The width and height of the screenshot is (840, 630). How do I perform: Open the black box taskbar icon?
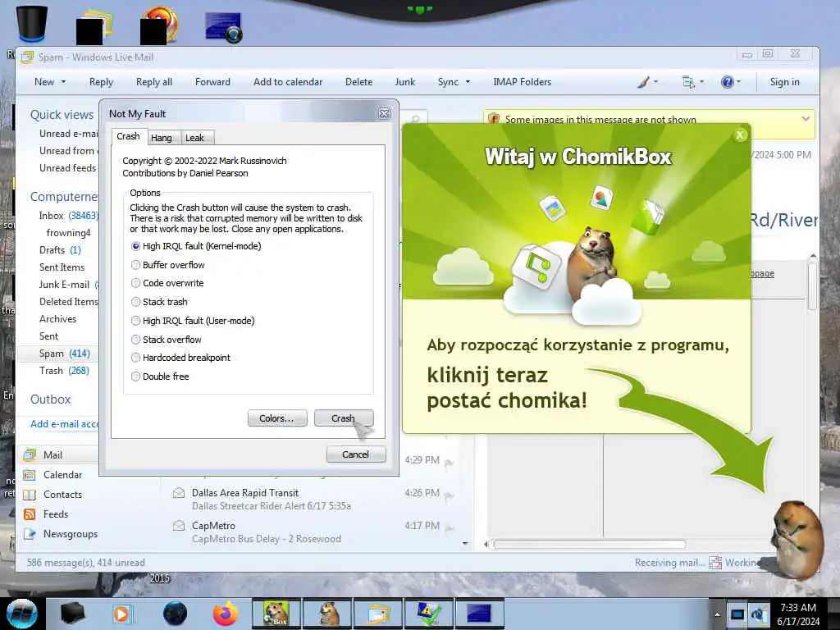click(72, 614)
